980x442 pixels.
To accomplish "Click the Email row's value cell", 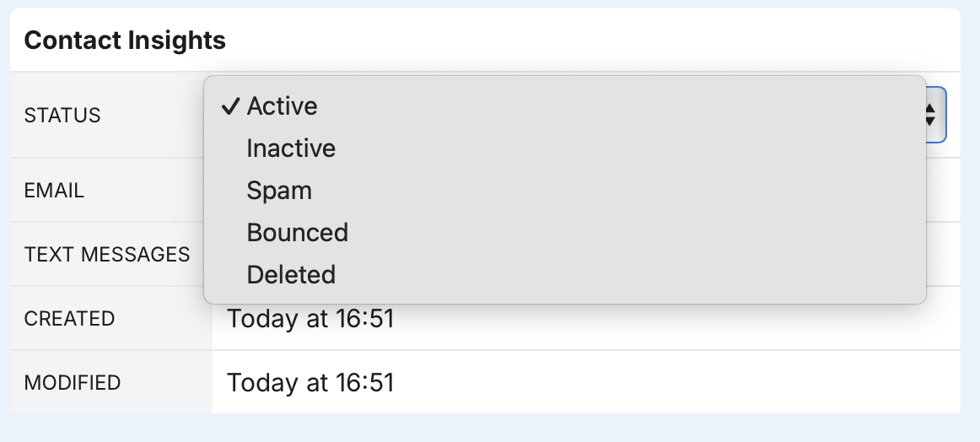I will pos(943,191).
